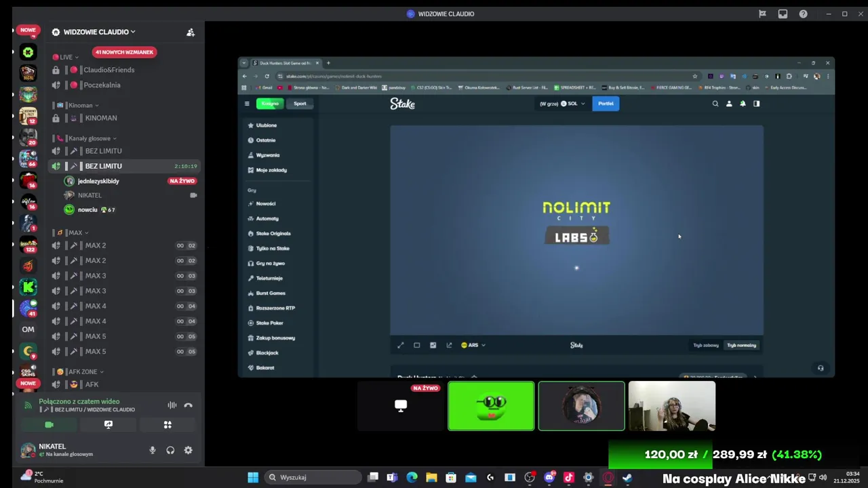Click the 41 NOWYCH WZMIANEK mentions pill
This screenshot has height=488, width=868.
pyautogui.click(x=124, y=52)
